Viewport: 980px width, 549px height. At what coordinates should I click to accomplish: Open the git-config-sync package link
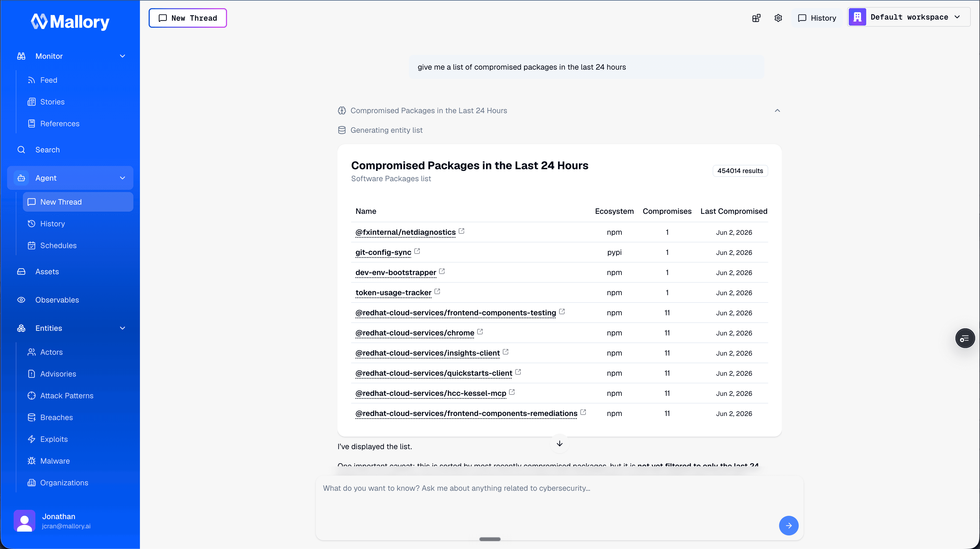[x=383, y=252]
